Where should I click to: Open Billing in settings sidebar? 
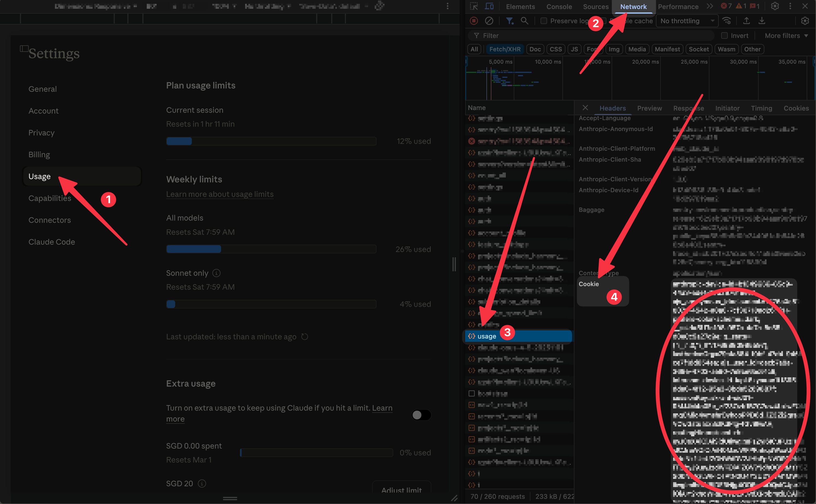click(x=39, y=155)
